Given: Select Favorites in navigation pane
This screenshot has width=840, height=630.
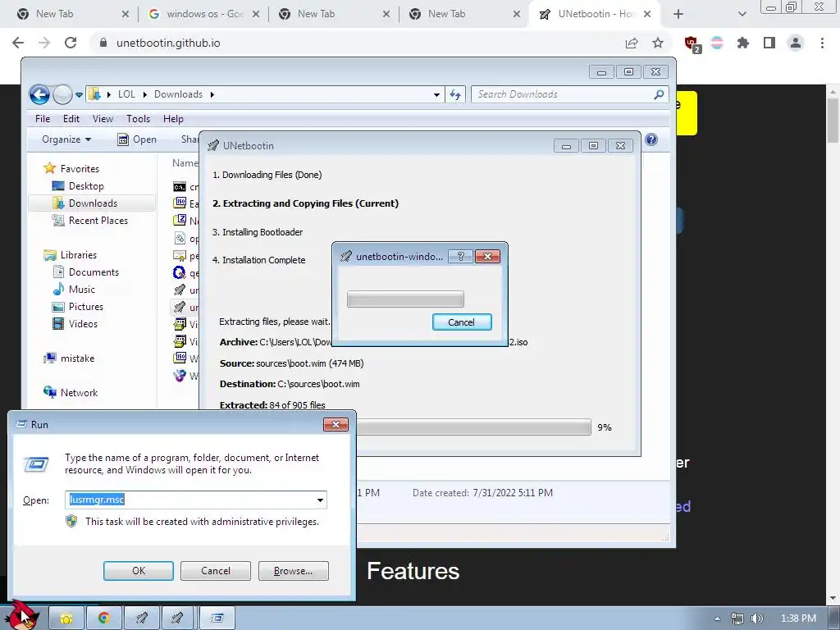Looking at the screenshot, I should [71, 169].
